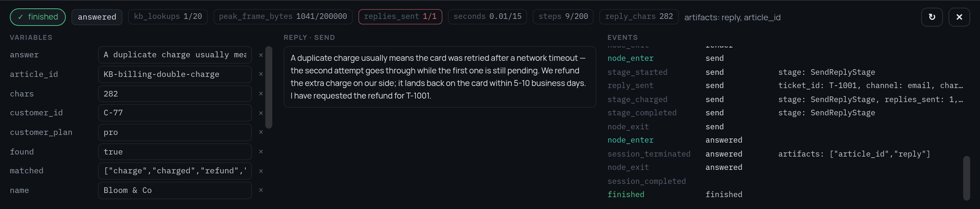This screenshot has width=980, height=209.
Task: Click the replies_sent 1/1 budget pill
Action: pos(400,17)
